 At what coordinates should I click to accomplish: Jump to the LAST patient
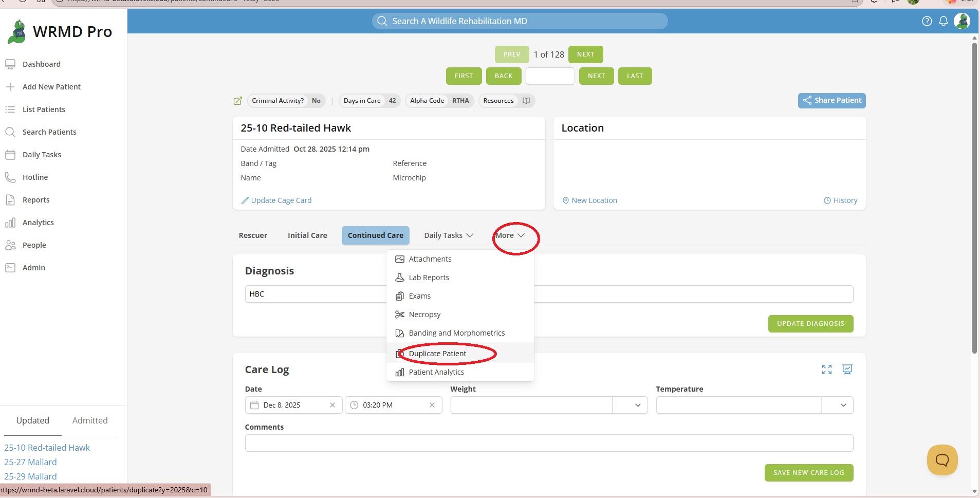pyautogui.click(x=635, y=76)
